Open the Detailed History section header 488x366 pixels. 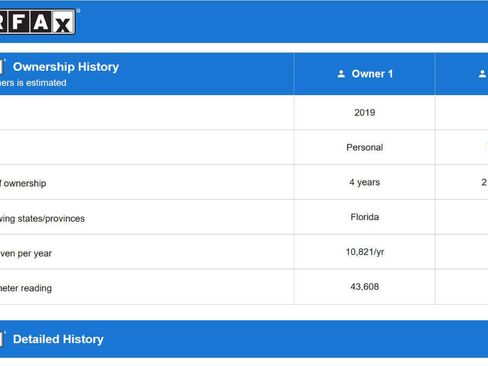click(244, 339)
